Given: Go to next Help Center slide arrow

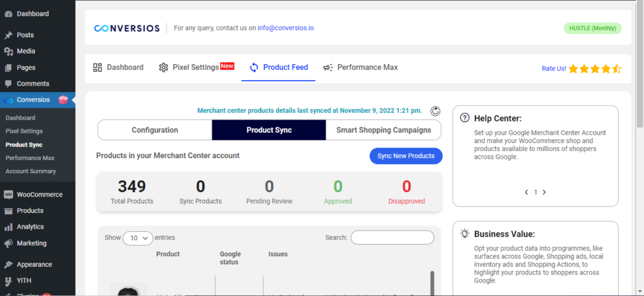Looking at the screenshot, I should coord(544,192).
